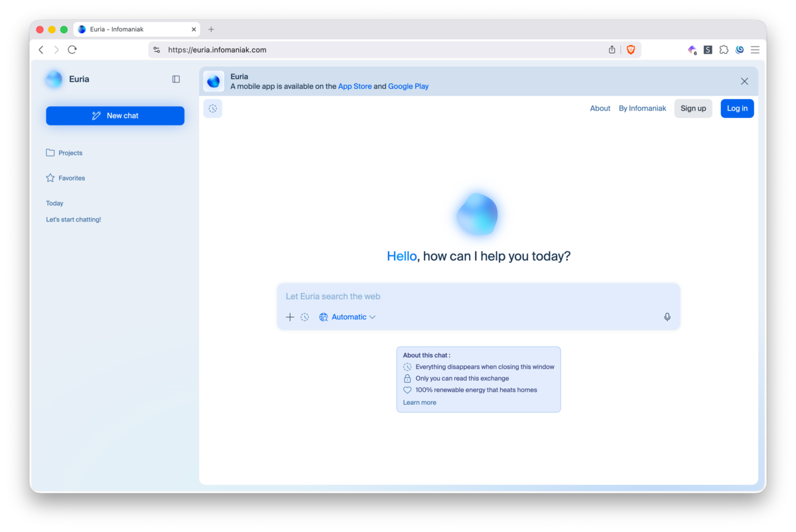Screen dimensions: 796x532
Task: Reload the page with the refresh icon
Action: [72, 50]
